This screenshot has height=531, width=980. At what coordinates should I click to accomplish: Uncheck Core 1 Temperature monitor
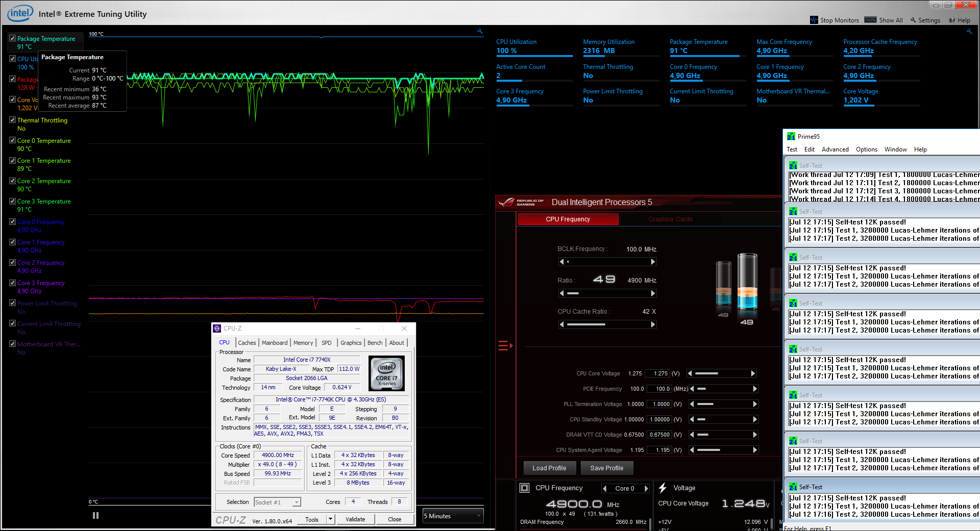coord(12,160)
